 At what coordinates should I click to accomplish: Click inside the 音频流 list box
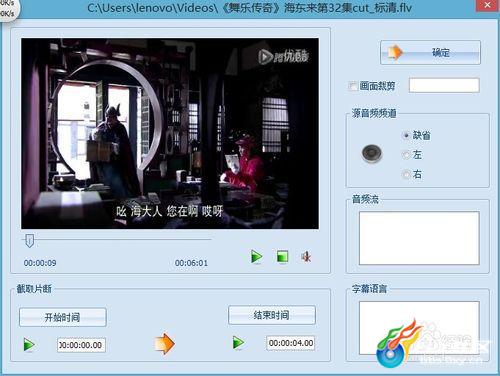click(419, 238)
